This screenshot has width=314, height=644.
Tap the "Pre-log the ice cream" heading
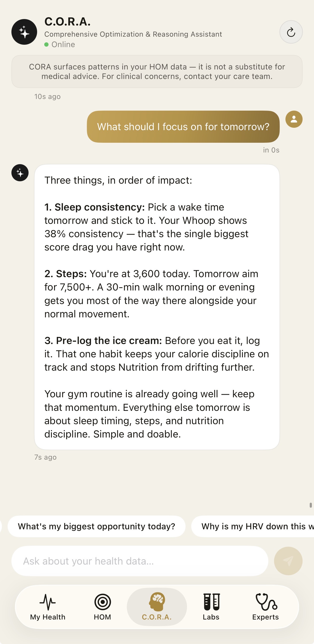pos(103,341)
